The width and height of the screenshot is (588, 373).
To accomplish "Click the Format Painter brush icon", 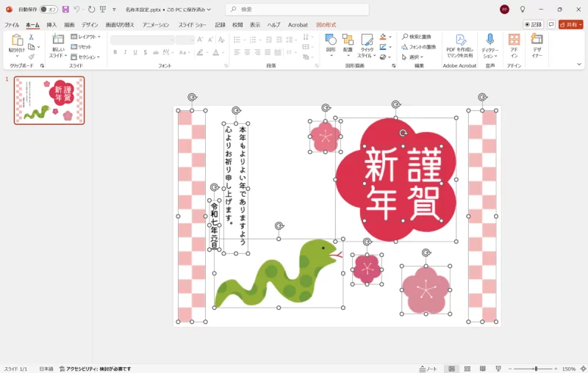I will [31, 57].
